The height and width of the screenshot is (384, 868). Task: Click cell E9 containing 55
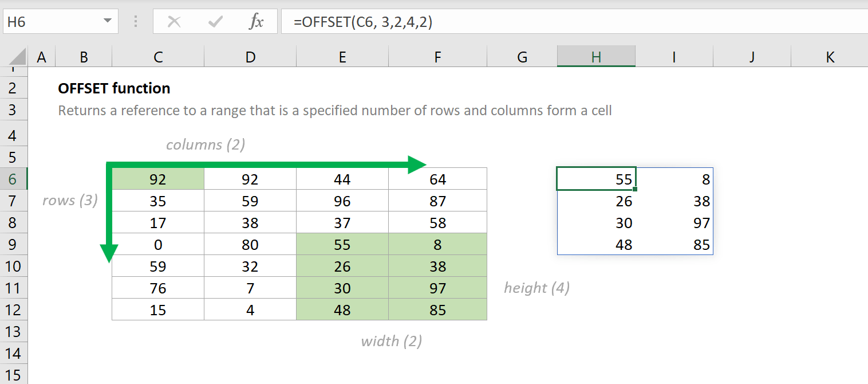(x=342, y=245)
